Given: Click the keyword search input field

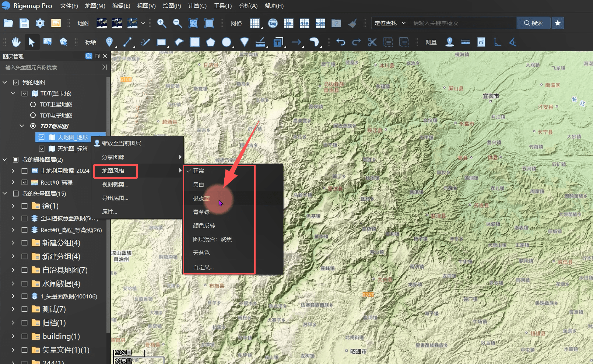Looking at the screenshot, I should pos(463,23).
